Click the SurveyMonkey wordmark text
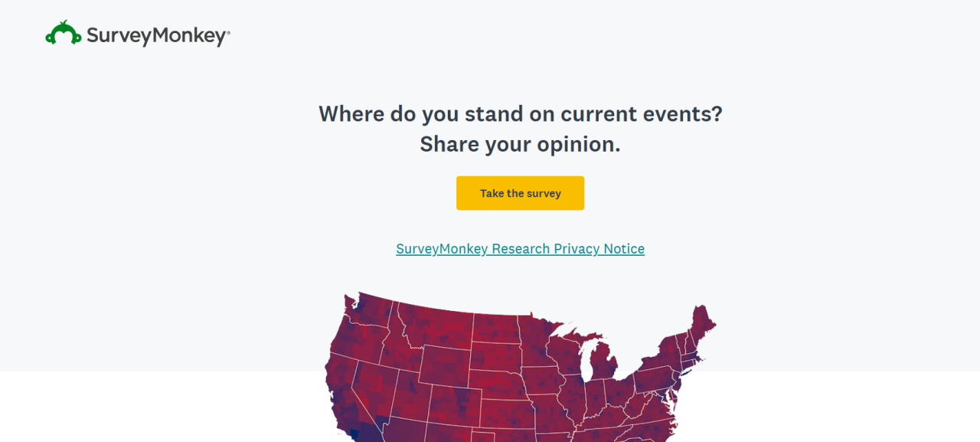 pyautogui.click(x=158, y=35)
